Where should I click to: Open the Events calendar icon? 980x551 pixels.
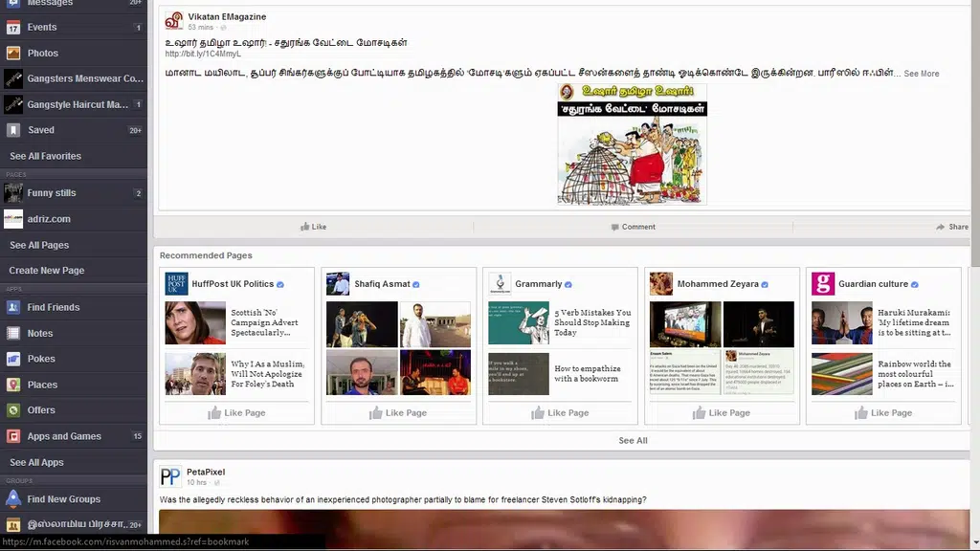(x=13, y=28)
